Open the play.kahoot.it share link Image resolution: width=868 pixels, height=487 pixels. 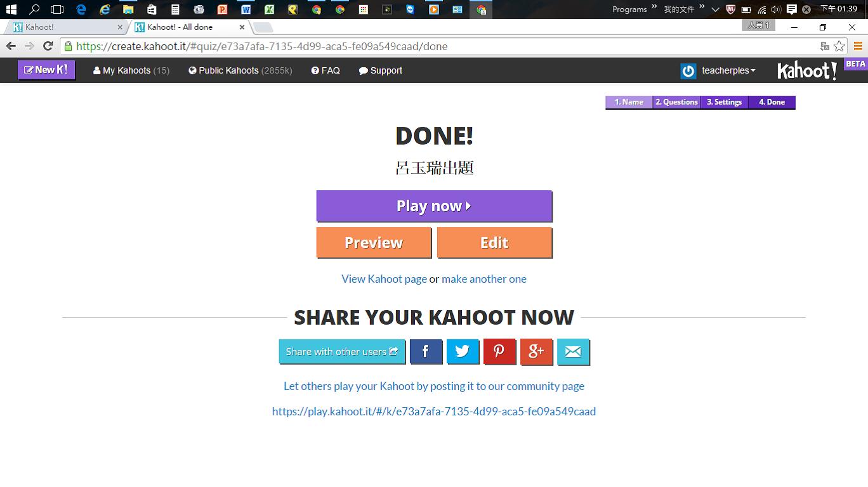433,412
